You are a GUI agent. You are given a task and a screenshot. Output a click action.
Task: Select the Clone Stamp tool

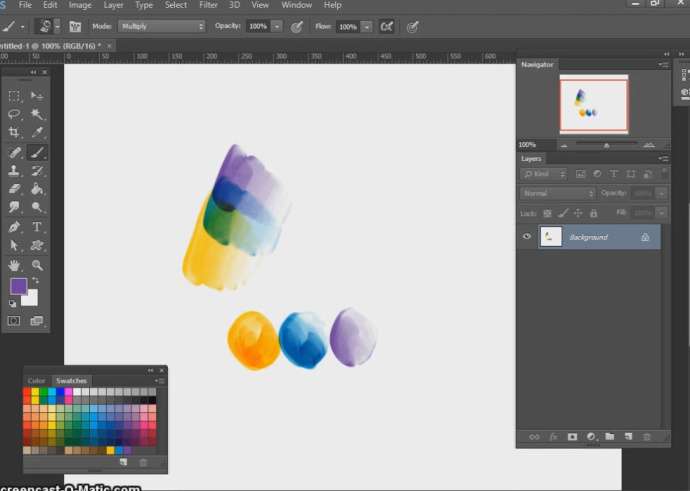15,171
